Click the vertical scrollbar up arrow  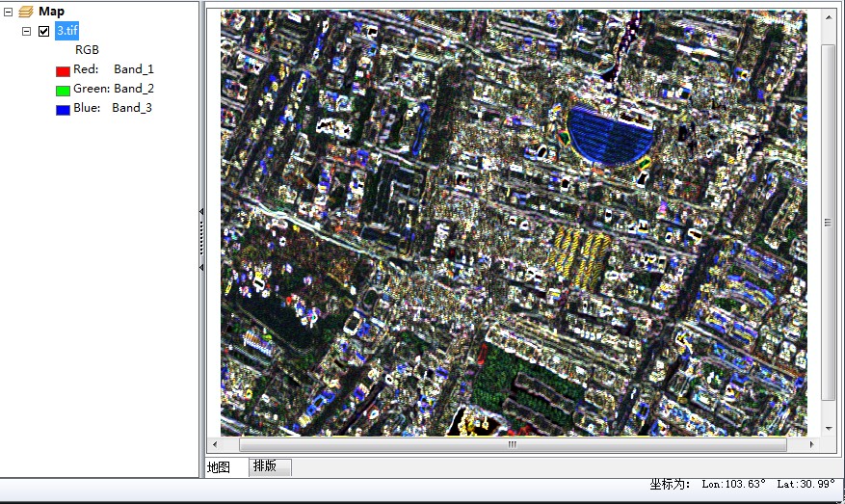tap(829, 15)
